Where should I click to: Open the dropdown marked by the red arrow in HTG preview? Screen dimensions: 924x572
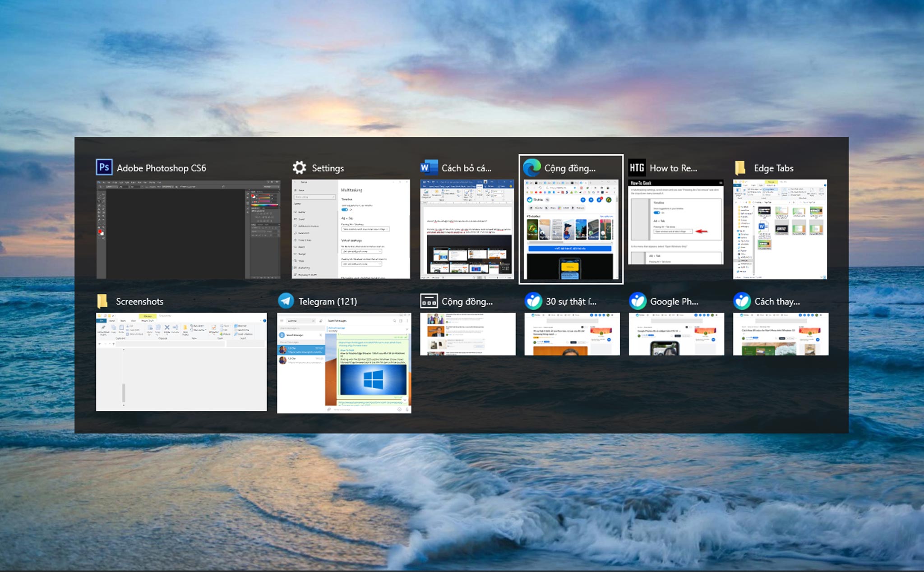(673, 231)
